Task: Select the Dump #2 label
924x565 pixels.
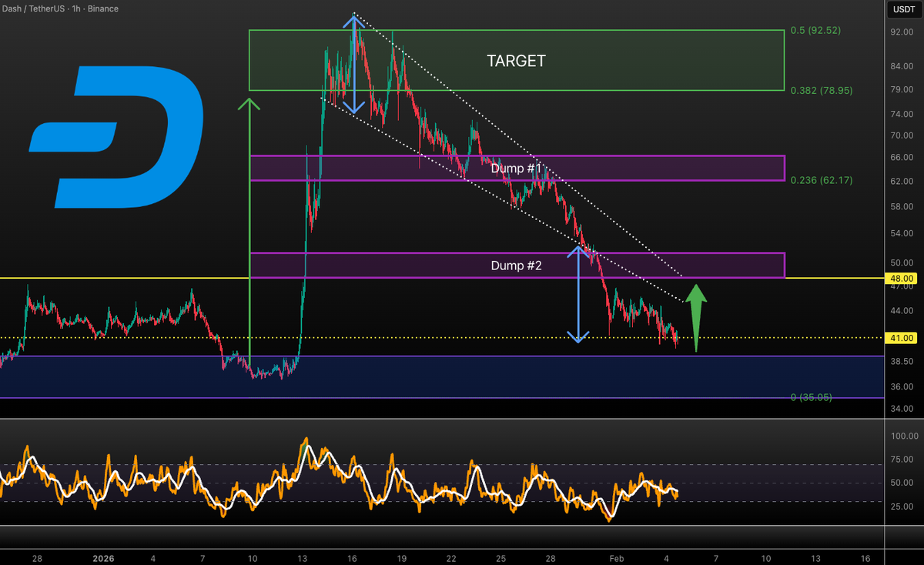Action: (517, 266)
